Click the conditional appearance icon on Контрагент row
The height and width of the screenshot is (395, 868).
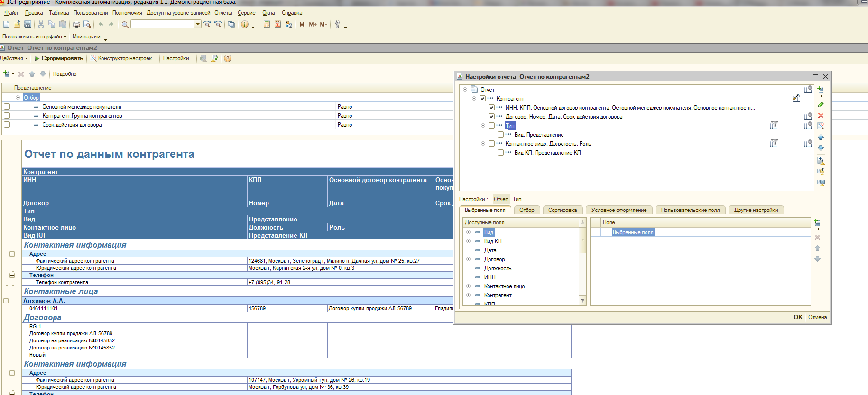pos(796,99)
